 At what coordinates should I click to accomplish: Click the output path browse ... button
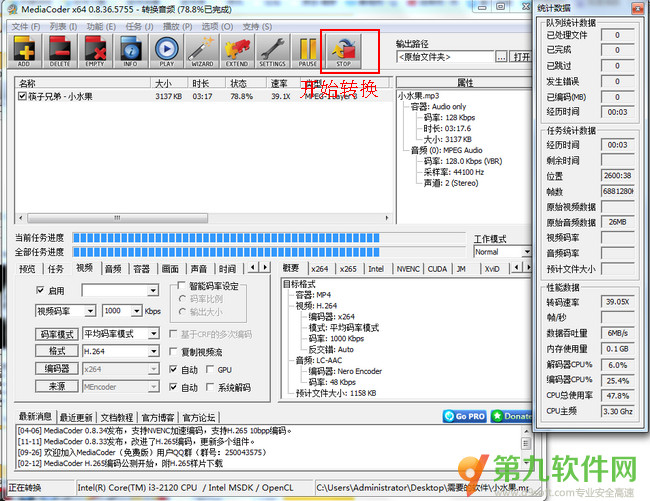[x=501, y=57]
